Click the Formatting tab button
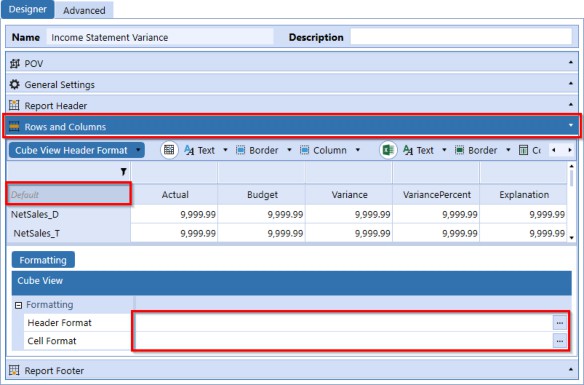This screenshot has height=385, width=584. point(43,260)
